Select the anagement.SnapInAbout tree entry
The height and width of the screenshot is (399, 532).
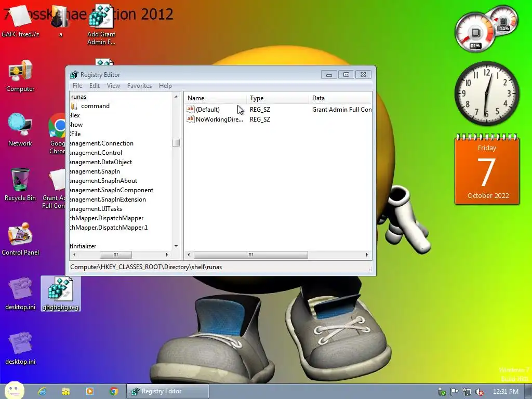tap(103, 180)
